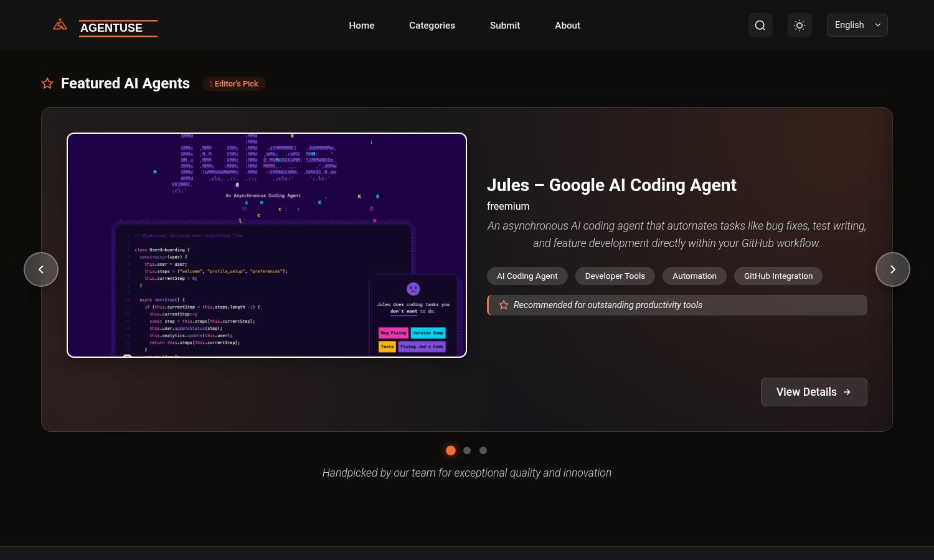Screen dimensions: 934x560
Task: Click the Featured AI Agents heading
Action: [x=125, y=83]
